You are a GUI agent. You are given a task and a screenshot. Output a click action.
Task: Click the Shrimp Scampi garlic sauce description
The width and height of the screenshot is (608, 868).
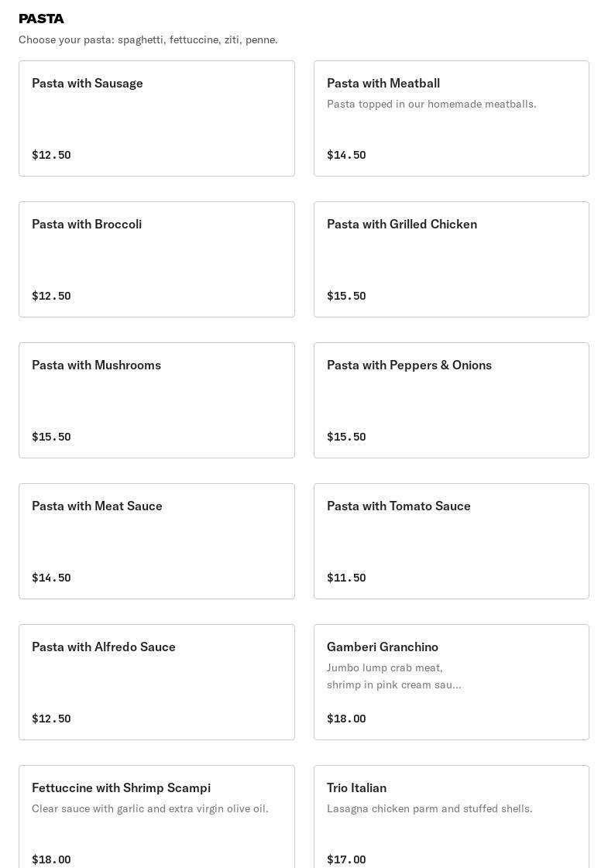pyautogui.click(x=150, y=808)
